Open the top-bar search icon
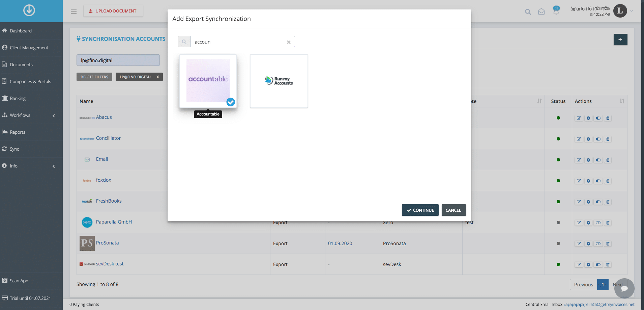Screen dimensions: 644x310 point(528,12)
